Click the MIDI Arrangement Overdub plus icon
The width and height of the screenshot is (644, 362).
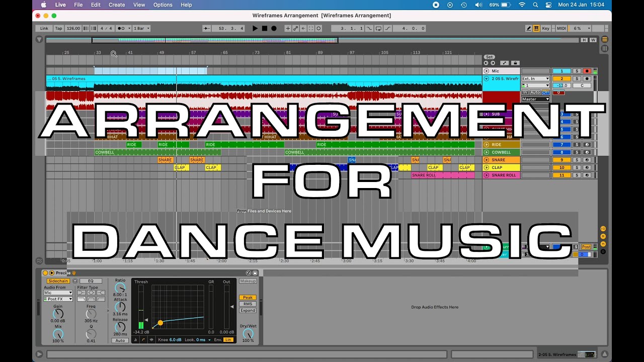[288, 29]
